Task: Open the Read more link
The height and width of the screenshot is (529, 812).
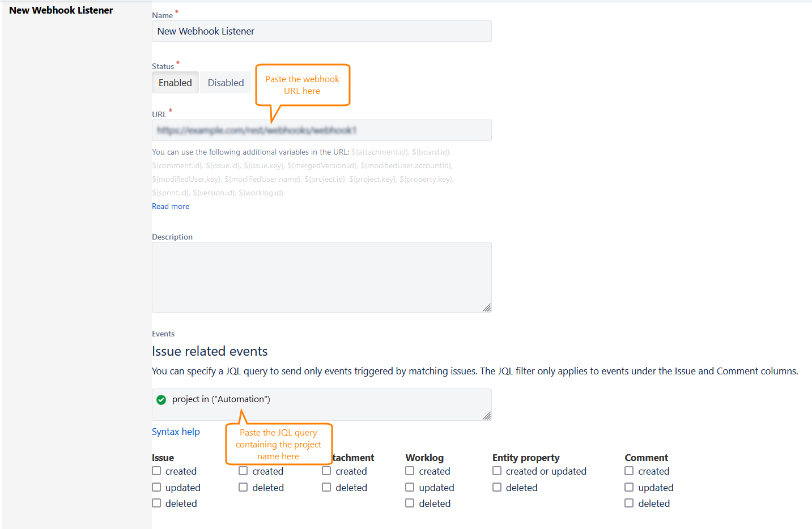Action: tap(171, 207)
